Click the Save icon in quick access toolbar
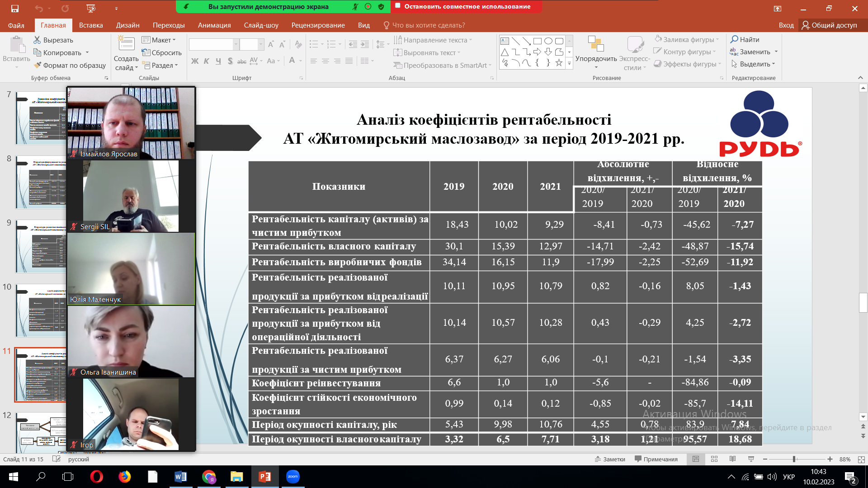This screenshot has width=868, height=488. (x=15, y=8)
